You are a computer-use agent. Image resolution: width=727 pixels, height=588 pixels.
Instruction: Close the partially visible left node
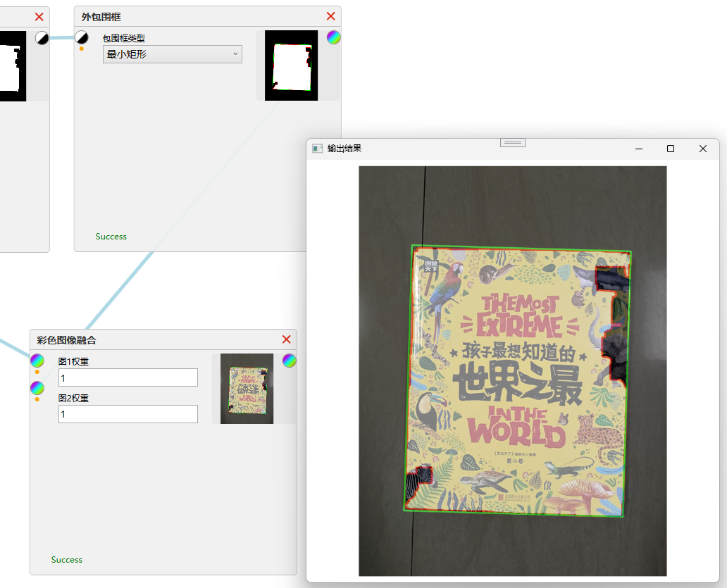pyautogui.click(x=39, y=17)
